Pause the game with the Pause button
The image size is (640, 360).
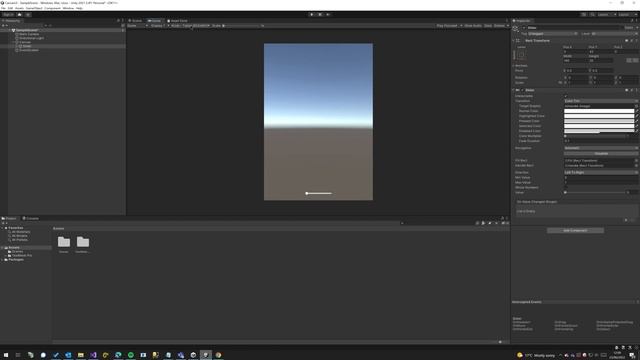pyautogui.click(x=320, y=14)
